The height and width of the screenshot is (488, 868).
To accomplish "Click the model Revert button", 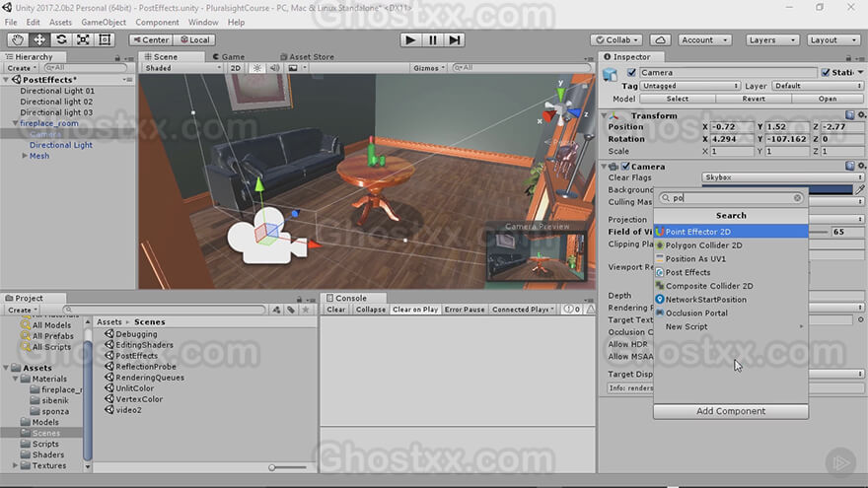I will pos(754,99).
